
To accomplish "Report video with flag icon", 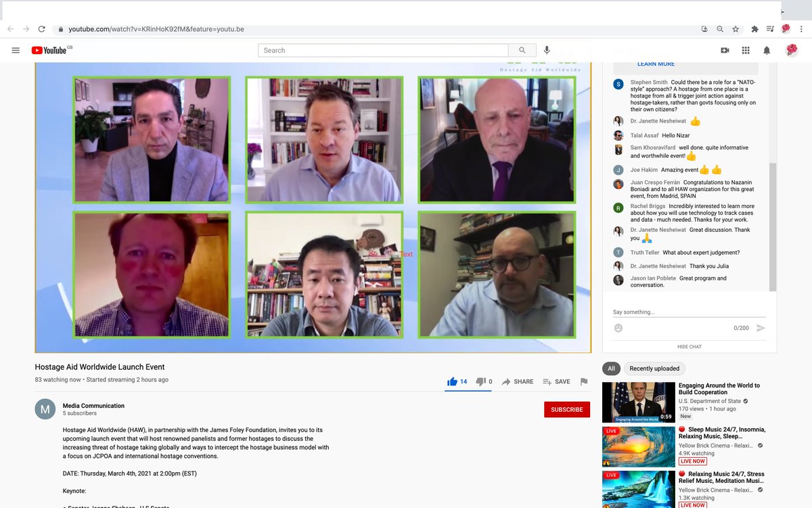I will pos(584,381).
